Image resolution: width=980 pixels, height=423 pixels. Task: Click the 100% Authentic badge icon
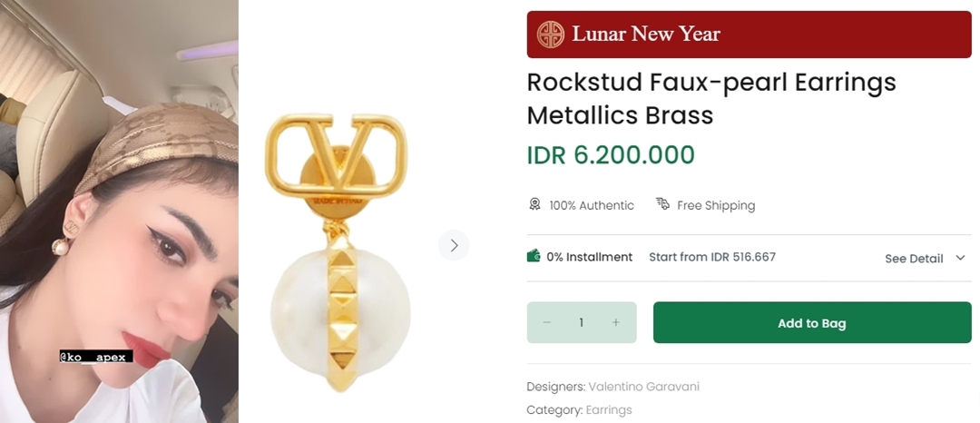(535, 204)
